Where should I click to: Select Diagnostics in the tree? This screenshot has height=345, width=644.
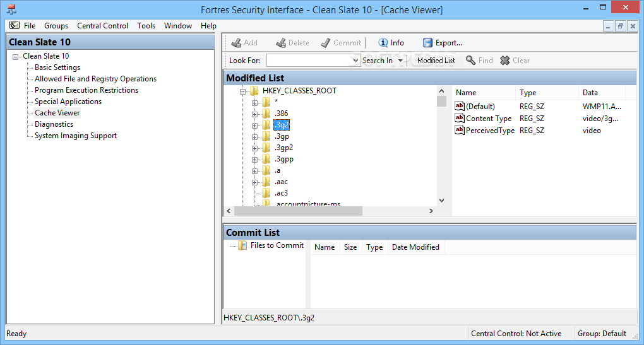pos(54,124)
